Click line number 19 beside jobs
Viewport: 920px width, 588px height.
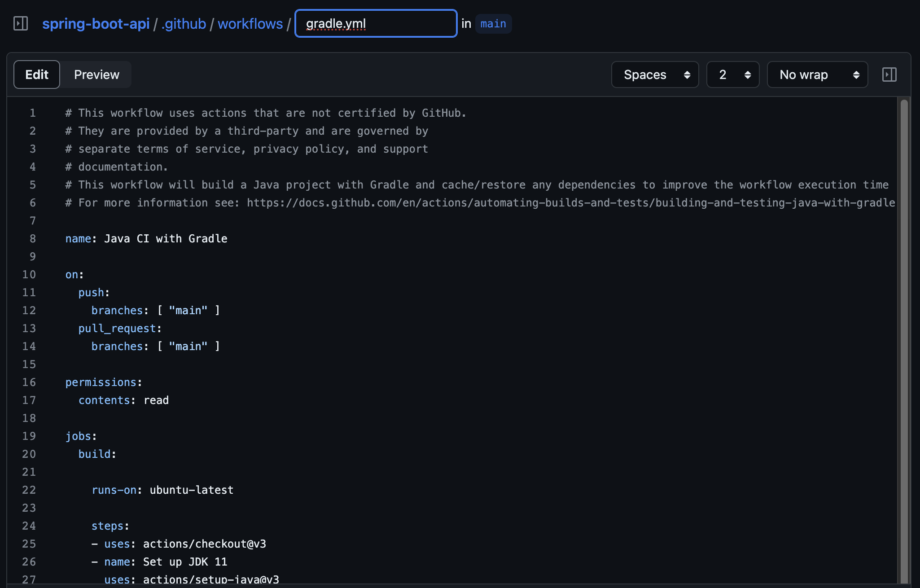click(29, 436)
